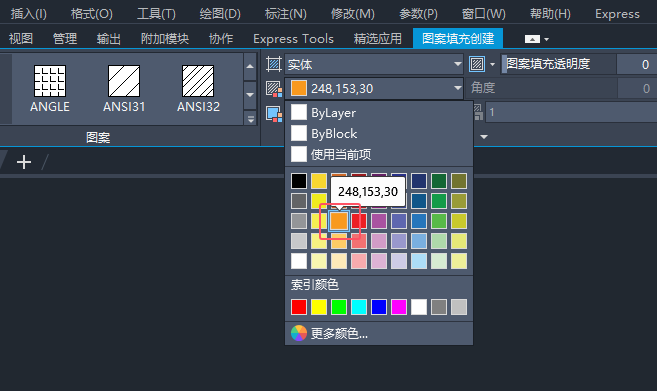Open the 标注(N) menu
Viewport: 657px width, 391px height.
point(286,14)
